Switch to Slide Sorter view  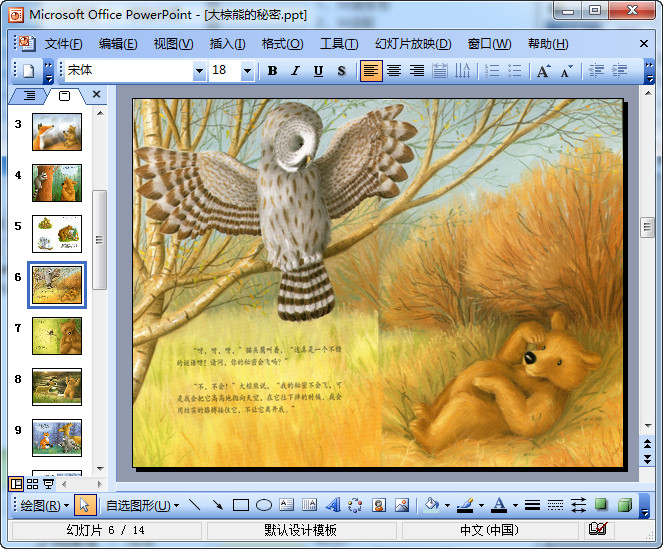33,483
